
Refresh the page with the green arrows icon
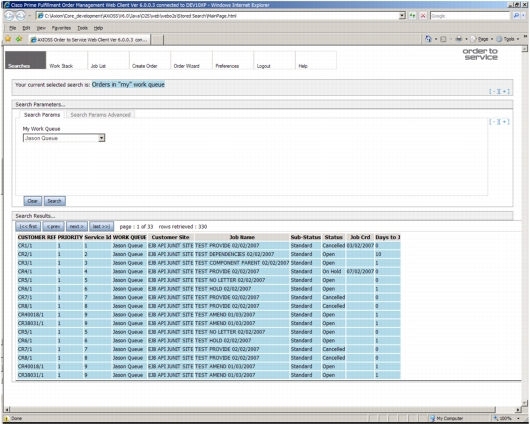click(x=412, y=16)
